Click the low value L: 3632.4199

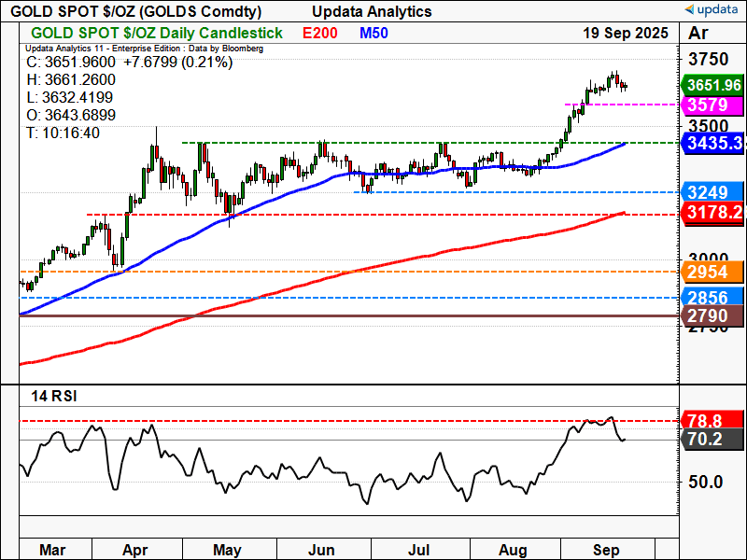pyautogui.click(x=69, y=97)
